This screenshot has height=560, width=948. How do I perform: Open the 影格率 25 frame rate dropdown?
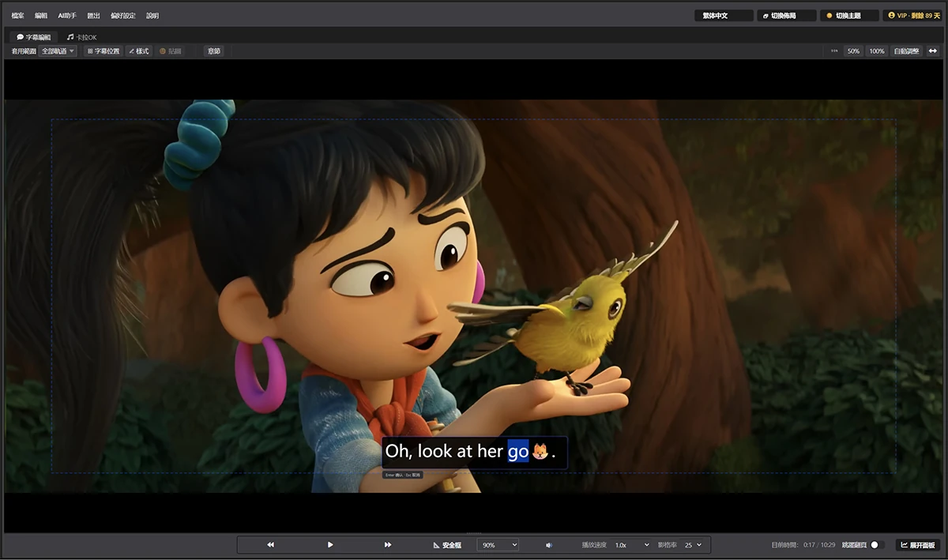693,545
